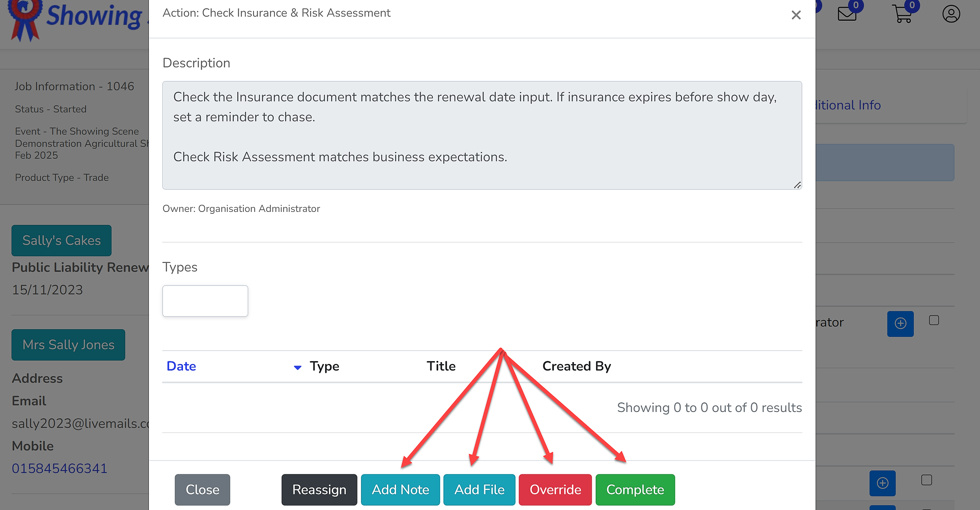This screenshot has width=980, height=510.
Task: Dismiss the dialog with the X icon
Action: (796, 15)
